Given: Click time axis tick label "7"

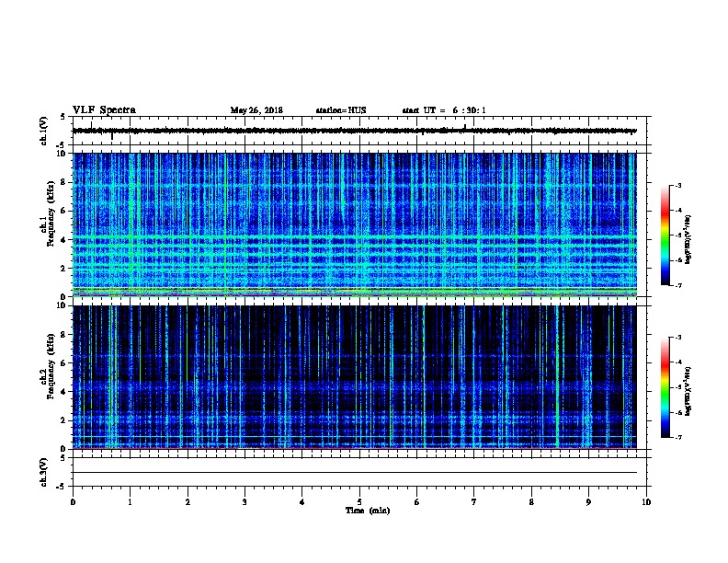Looking at the screenshot, I should tap(474, 502).
